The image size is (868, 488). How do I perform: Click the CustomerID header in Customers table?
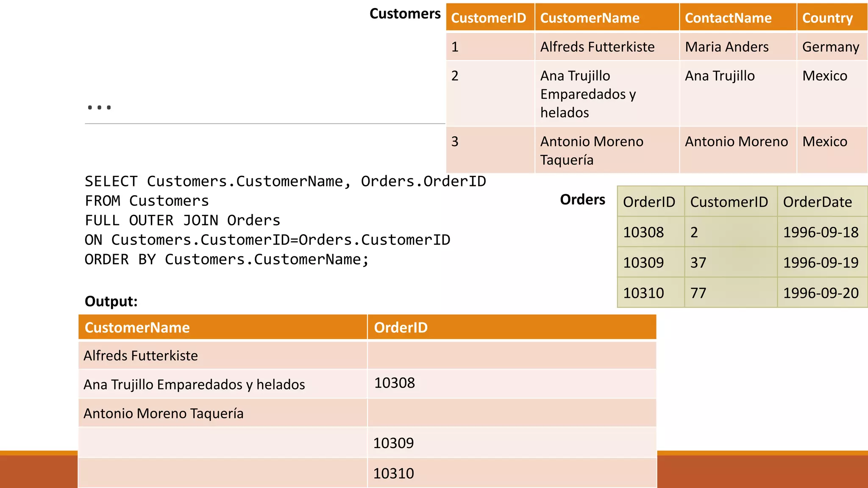(488, 18)
